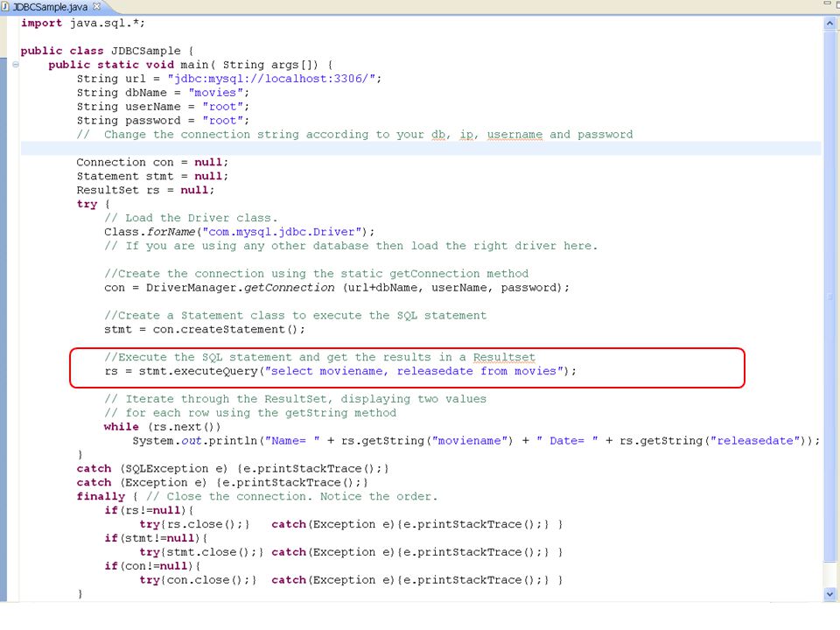Click the "//Create the connection using the static" comment
This screenshot has height=630, width=840.
[317, 274]
